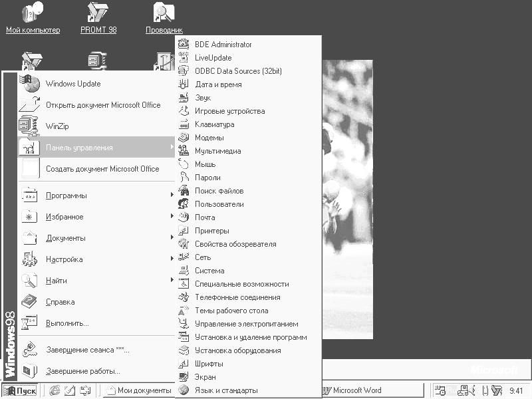The height and width of the screenshot is (399, 532).
Task: Open the Экран display icon
Action: tap(184, 377)
